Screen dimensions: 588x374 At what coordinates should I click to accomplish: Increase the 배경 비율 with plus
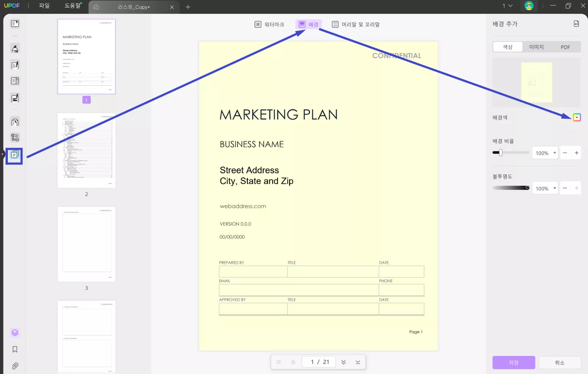577,153
